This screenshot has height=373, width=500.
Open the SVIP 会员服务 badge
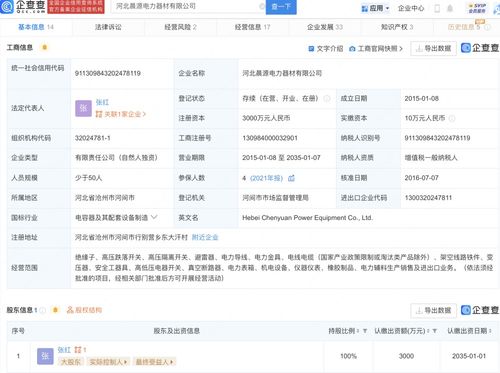[477, 8]
